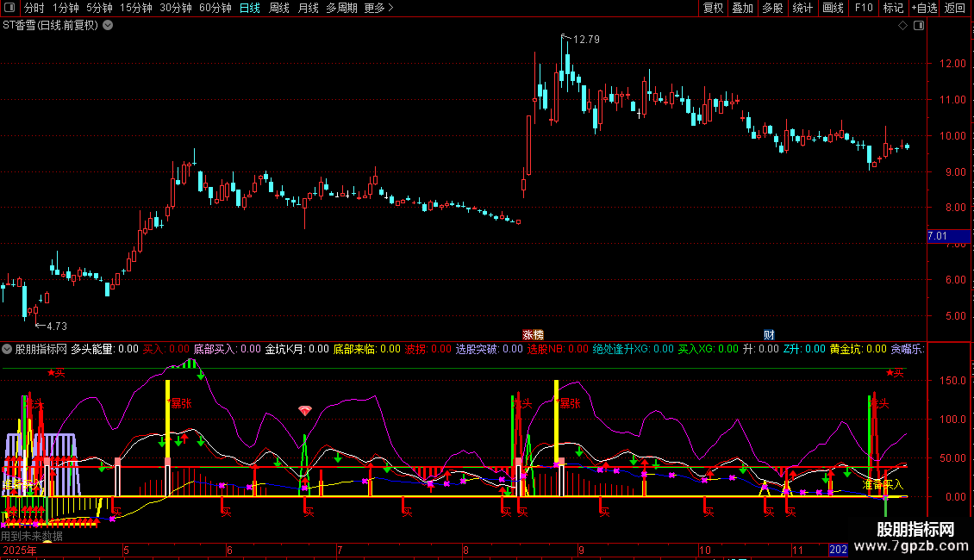Select the 15分钟 period tab
The width and height of the screenshot is (974, 560).
point(136,9)
